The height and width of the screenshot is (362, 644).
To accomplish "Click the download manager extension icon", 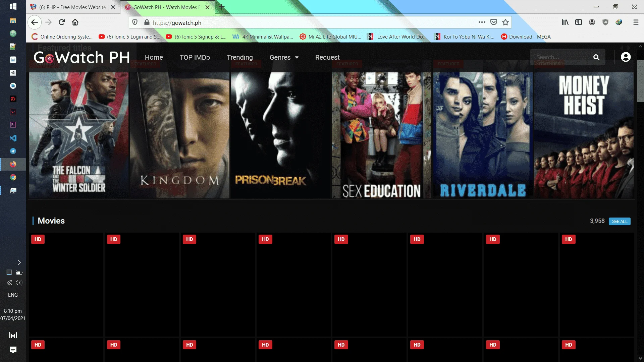I will click(619, 22).
